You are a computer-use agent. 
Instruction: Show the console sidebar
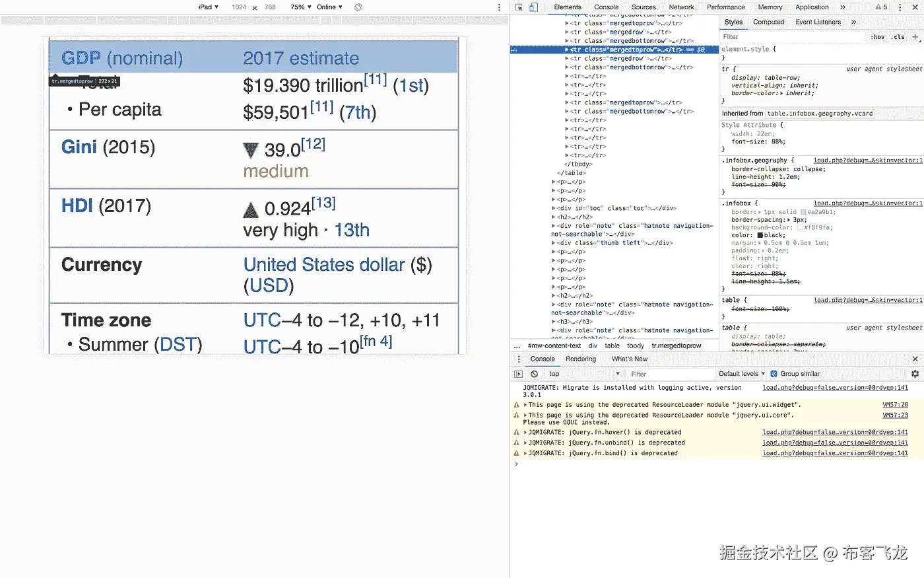click(x=519, y=374)
